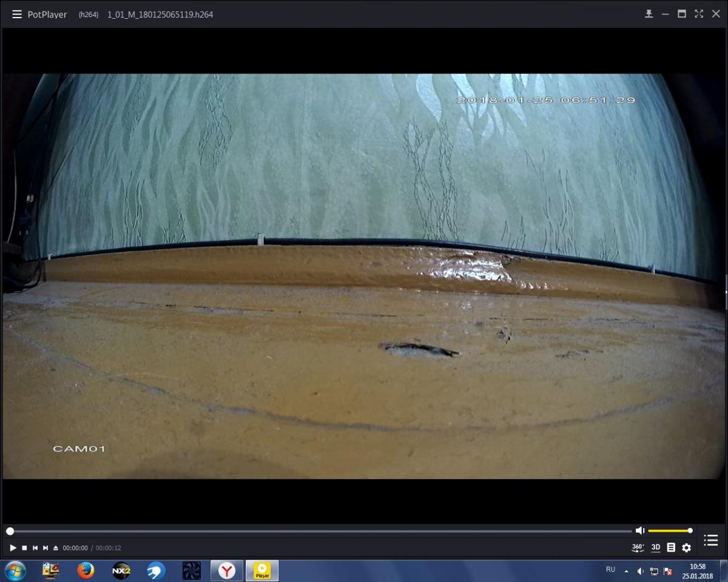Click the seek bar handle at start
This screenshot has height=582, width=728.
[x=10, y=531]
